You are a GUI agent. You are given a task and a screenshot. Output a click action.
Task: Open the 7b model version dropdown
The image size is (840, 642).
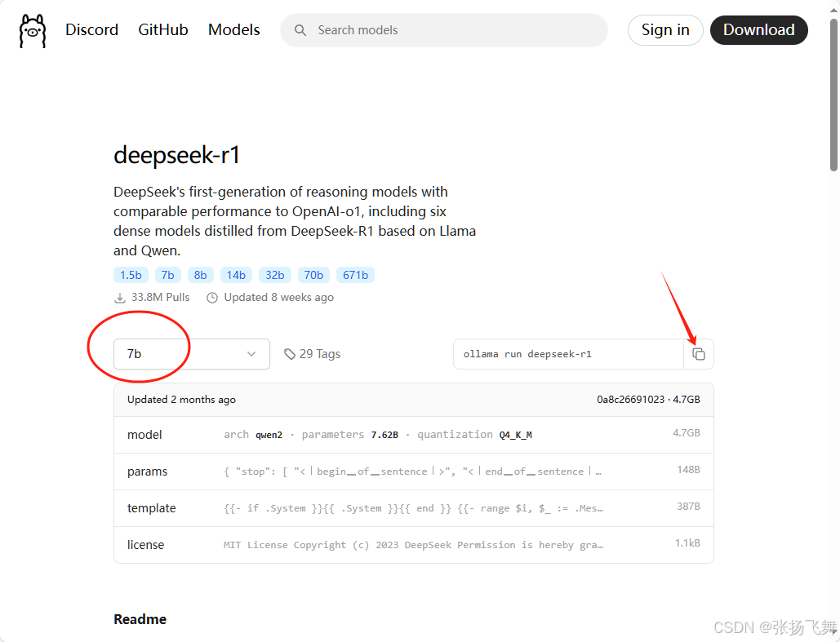[192, 354]
